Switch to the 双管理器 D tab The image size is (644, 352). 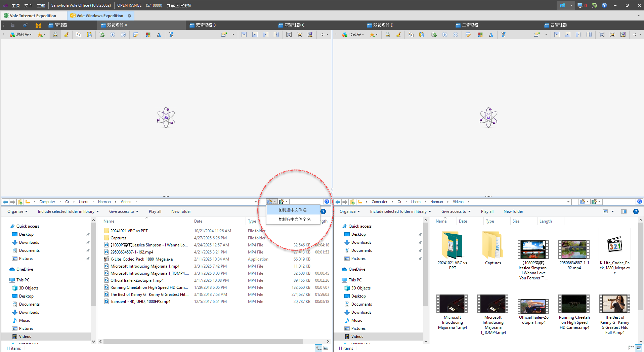(380, 25)
